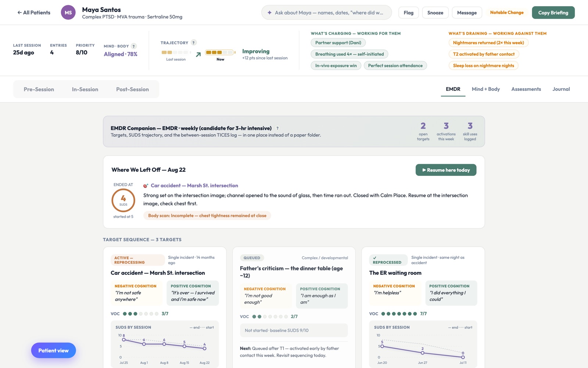Screen dimensions: 588x368
Task: Open the Journal tab
Action: coord(561,89)
